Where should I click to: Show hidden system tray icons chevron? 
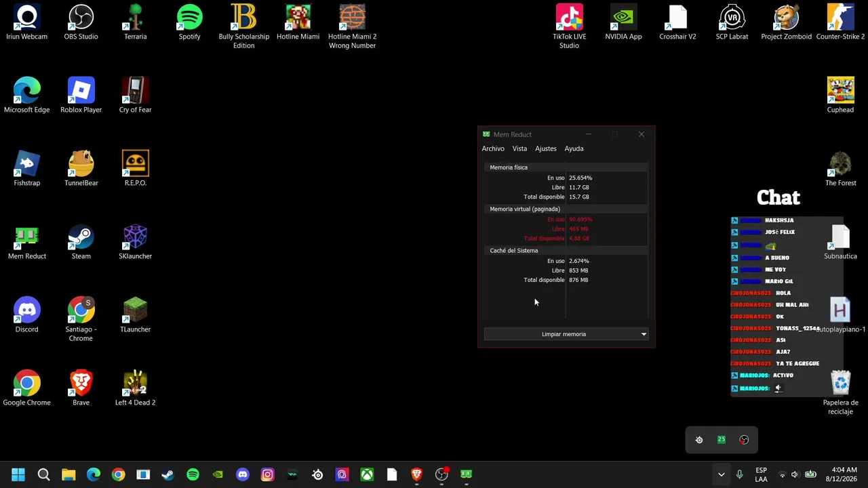pos(721,474)
